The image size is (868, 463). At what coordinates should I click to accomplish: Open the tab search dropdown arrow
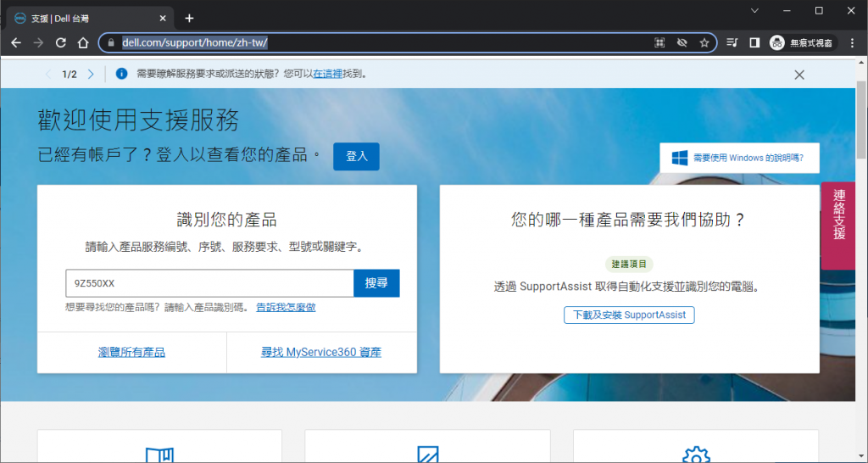(x=754, y=10)
